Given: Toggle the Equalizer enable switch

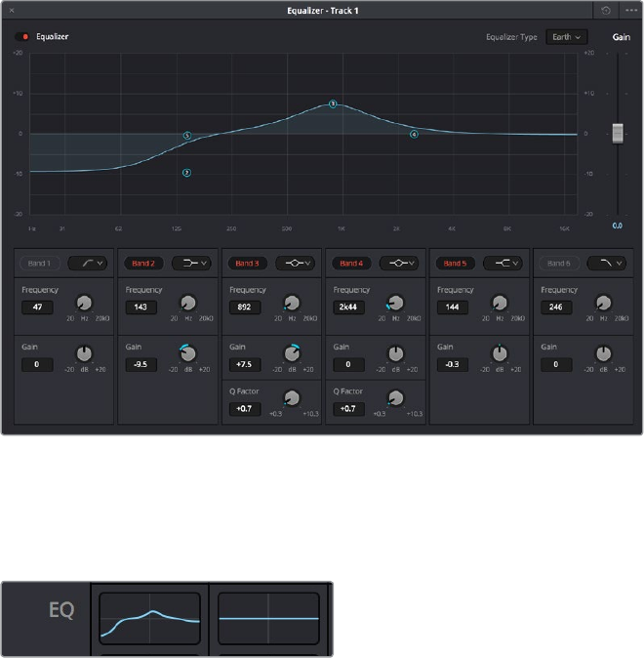Looking at the screenshot, I should coord(21,37).
